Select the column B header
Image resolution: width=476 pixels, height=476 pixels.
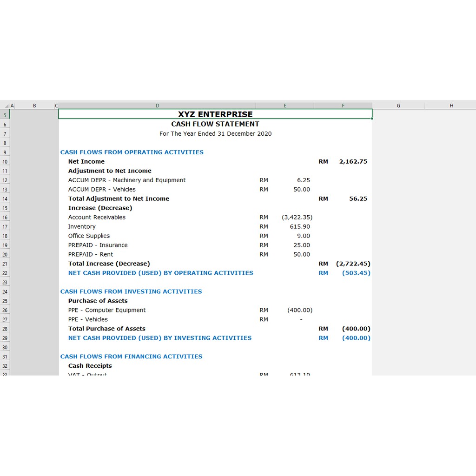click(x=34, y=106)
